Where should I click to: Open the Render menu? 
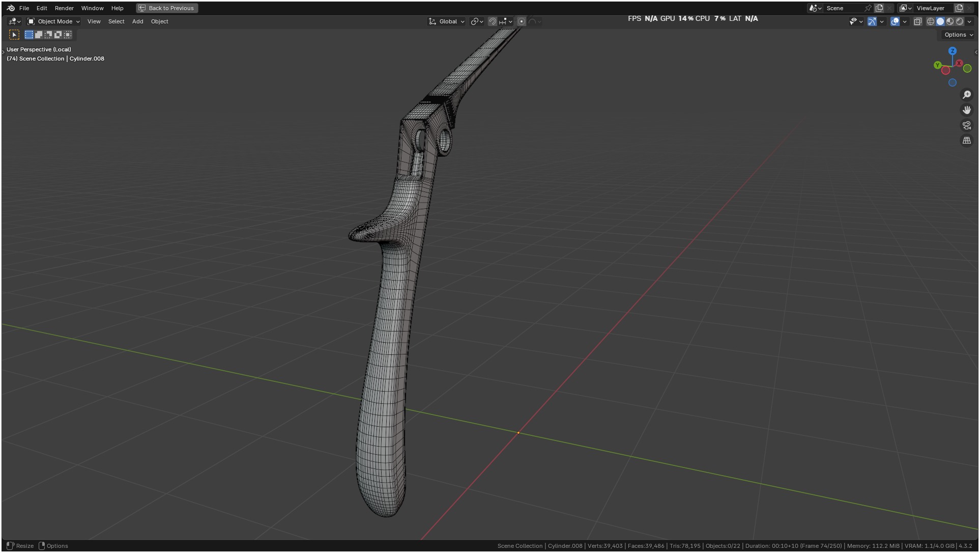tap(64, 8)
